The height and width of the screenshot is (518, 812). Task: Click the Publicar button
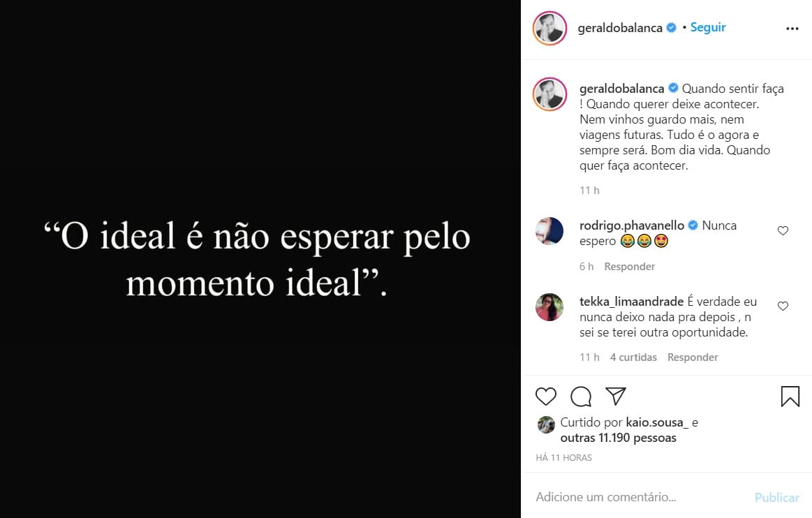point(777,497)
